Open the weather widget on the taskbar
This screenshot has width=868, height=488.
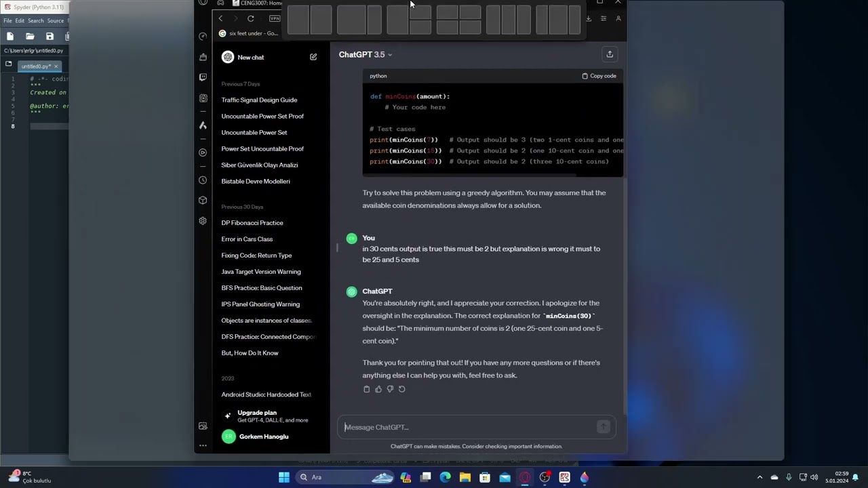[29, 477]
